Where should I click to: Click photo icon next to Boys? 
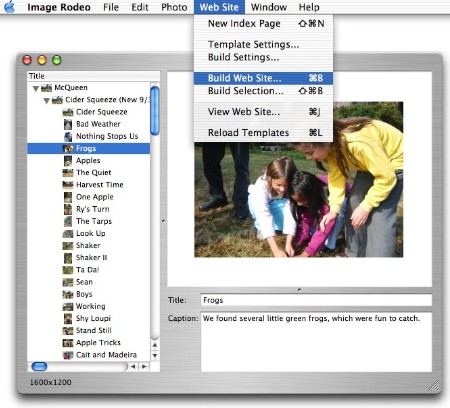click(68, 294)
